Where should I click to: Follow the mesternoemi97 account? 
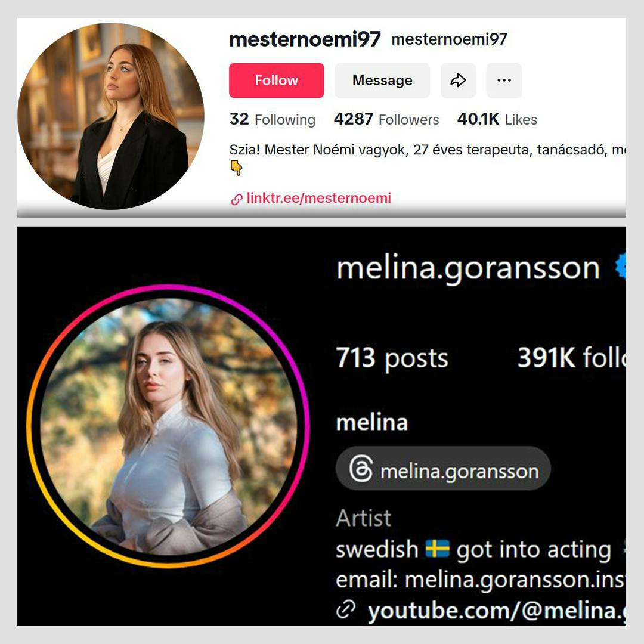click(277, 80)
